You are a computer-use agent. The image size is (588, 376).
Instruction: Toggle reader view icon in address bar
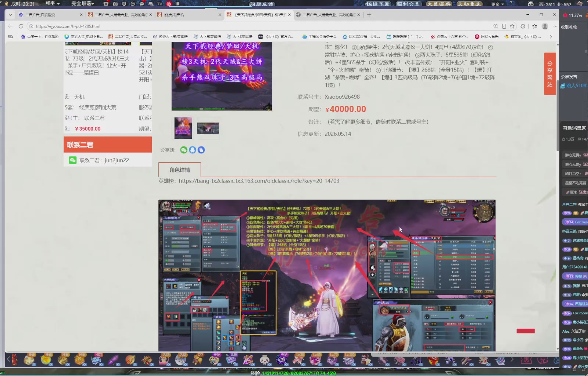click(x=504, y=26)
